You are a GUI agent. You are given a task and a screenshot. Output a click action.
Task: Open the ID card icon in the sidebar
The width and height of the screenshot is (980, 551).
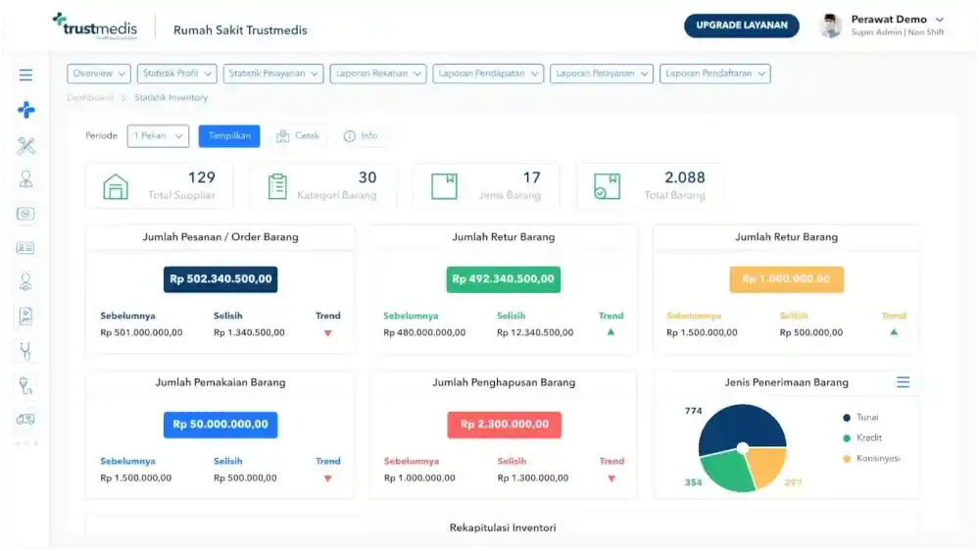click(x=26, y=248)
